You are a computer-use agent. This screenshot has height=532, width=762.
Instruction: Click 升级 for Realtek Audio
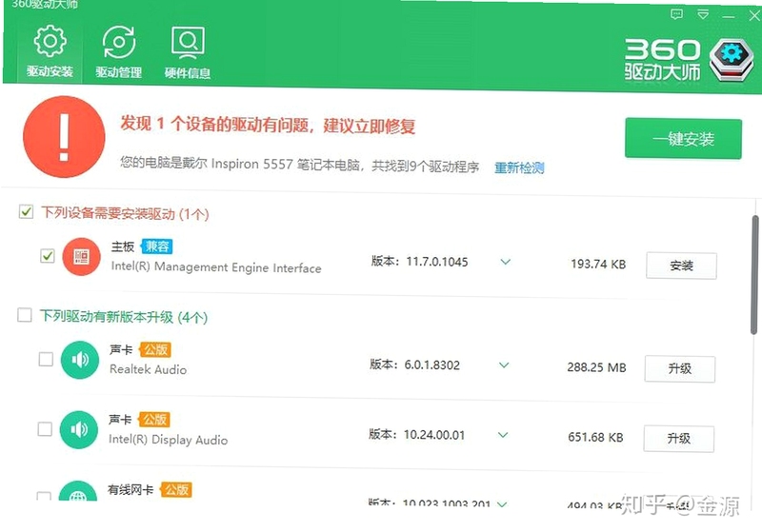click(680, 369)
